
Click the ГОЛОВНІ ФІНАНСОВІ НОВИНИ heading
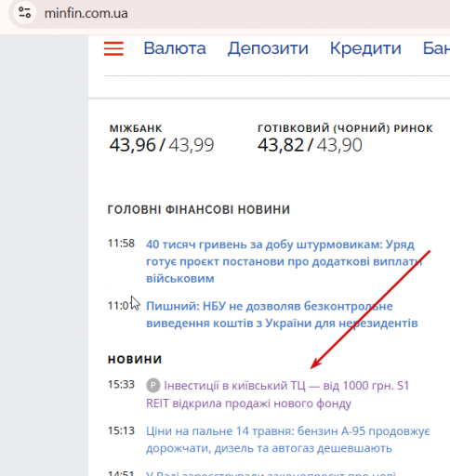tap(199, 209)
